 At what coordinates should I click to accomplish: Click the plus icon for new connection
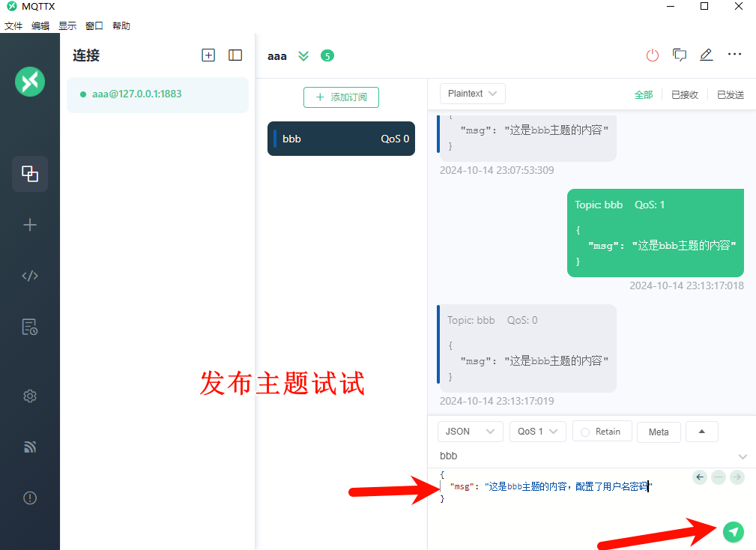coord(30,225)
